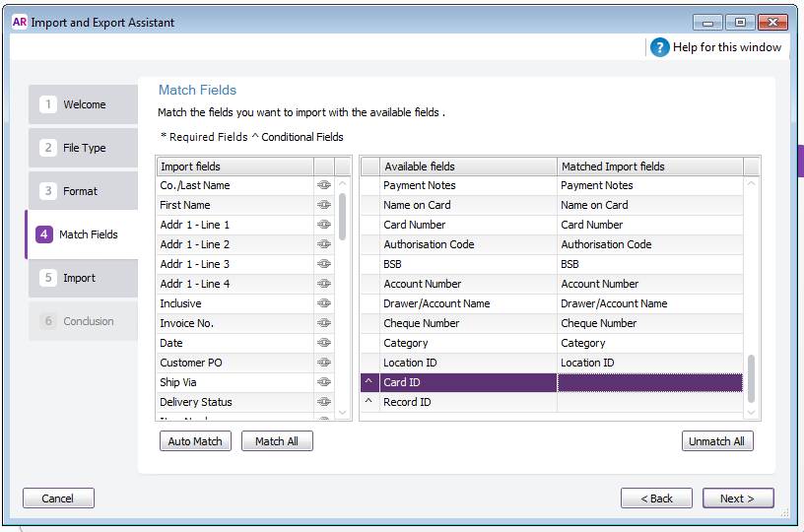Click the eye icon beside Delivery Status
Image resolution: width=804 pixels, height=532 pixels.
click(x=324, y=402)
